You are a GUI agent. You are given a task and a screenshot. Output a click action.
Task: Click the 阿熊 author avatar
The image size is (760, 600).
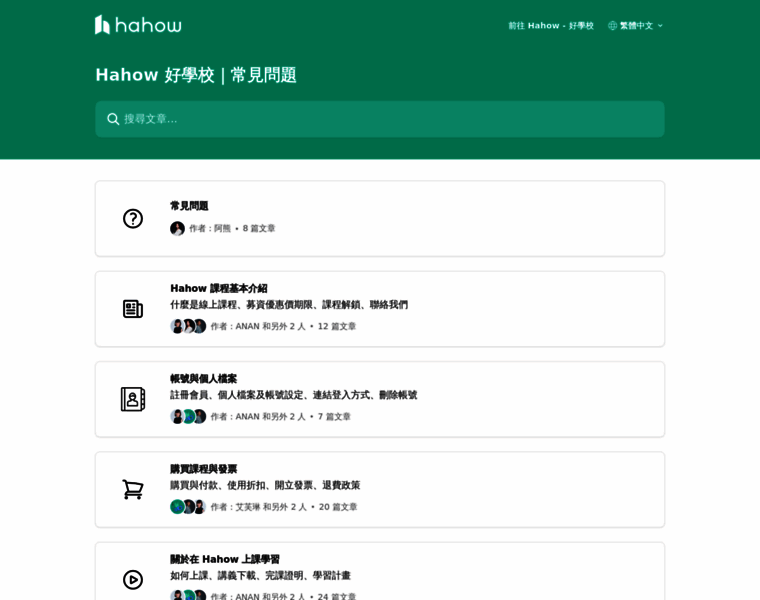point(177,228)
